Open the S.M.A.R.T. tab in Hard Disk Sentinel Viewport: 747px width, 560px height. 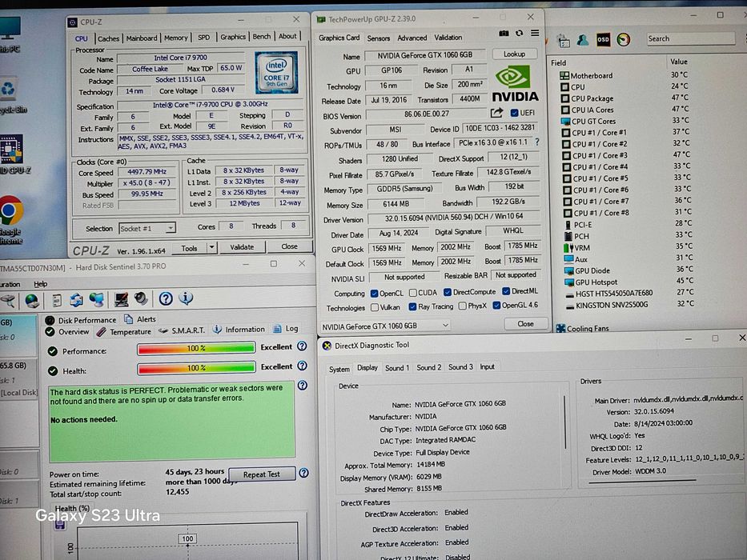183,330
